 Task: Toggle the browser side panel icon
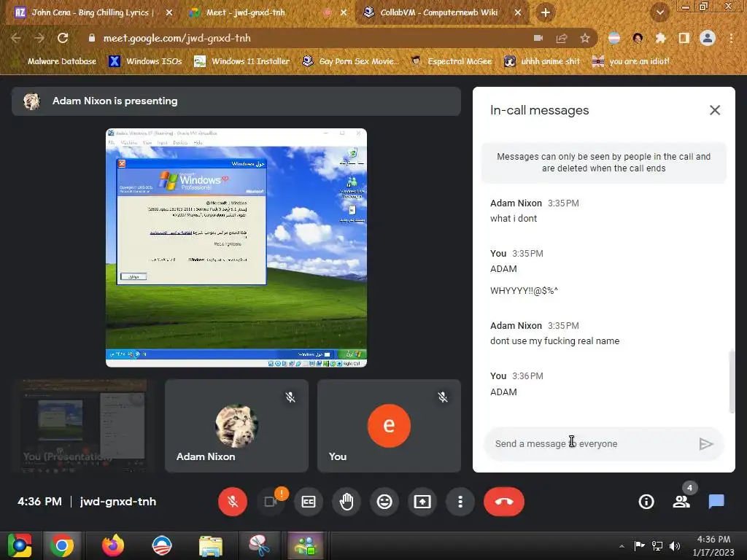pyautogui.click(x=684, y=38)
